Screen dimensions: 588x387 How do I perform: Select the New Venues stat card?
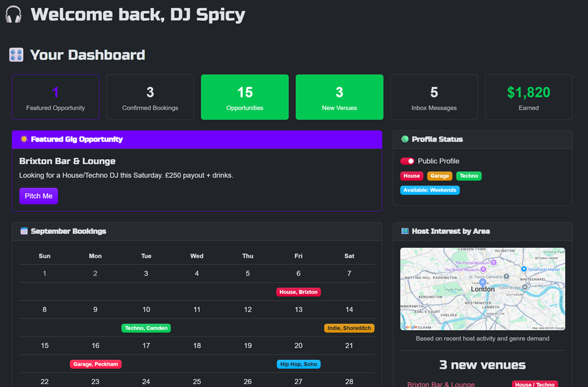coord(339,97)
